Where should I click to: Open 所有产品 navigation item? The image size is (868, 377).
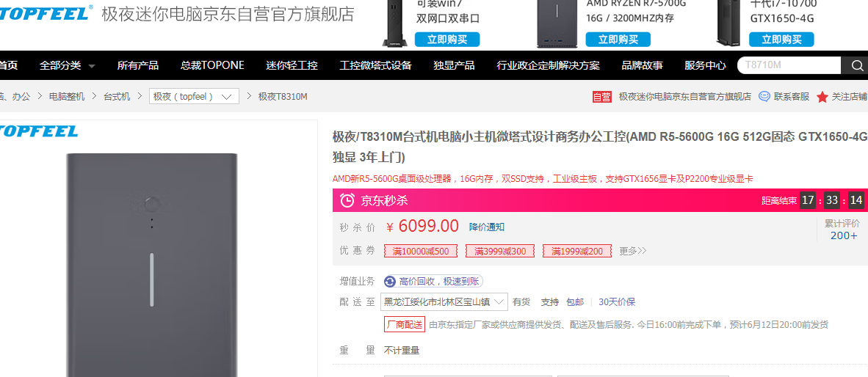click(x=138, y=65)
